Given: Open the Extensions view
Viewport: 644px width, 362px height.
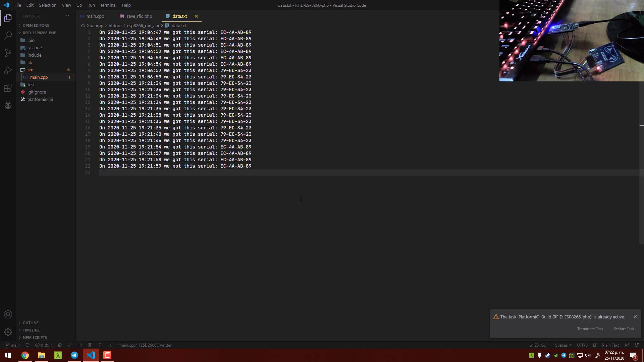Looking at the screenshot, I should tap(8, 88).
